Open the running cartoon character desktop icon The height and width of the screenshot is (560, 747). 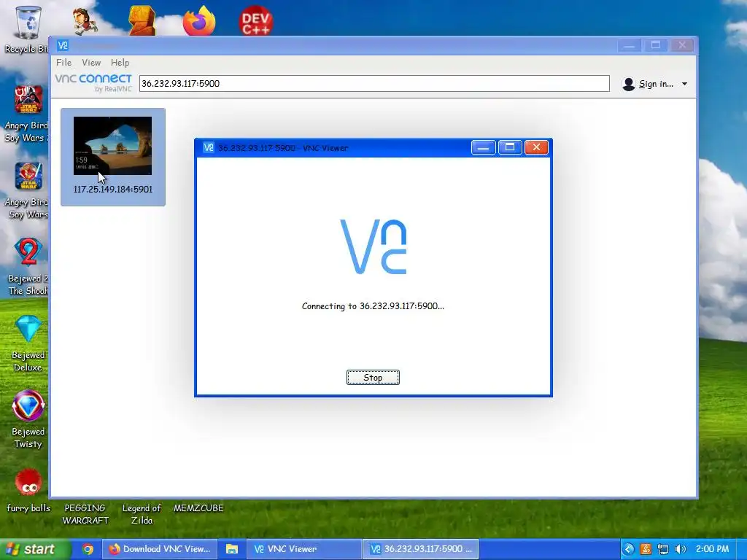pos(85,21)
